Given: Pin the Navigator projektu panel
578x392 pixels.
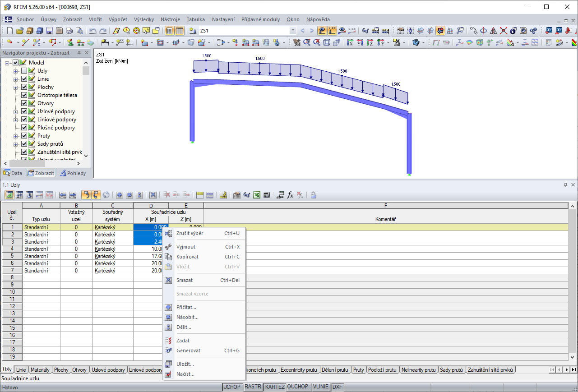Looking at the screenshot, I should (79, 53).
